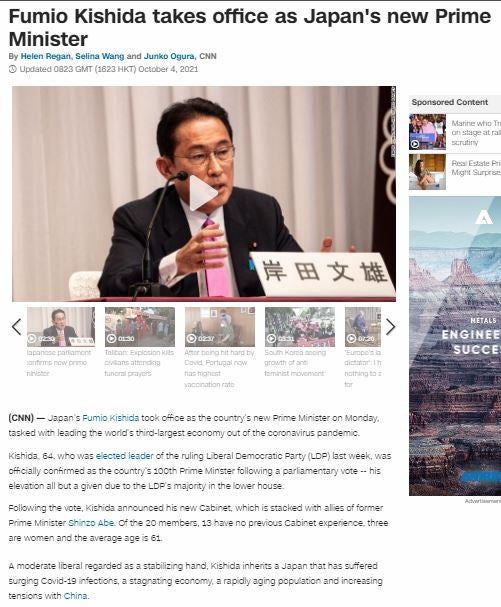Show next videos with right carousel arrow
The width and height of the screenshot is (501, 607).
click(x=390, y=327)
